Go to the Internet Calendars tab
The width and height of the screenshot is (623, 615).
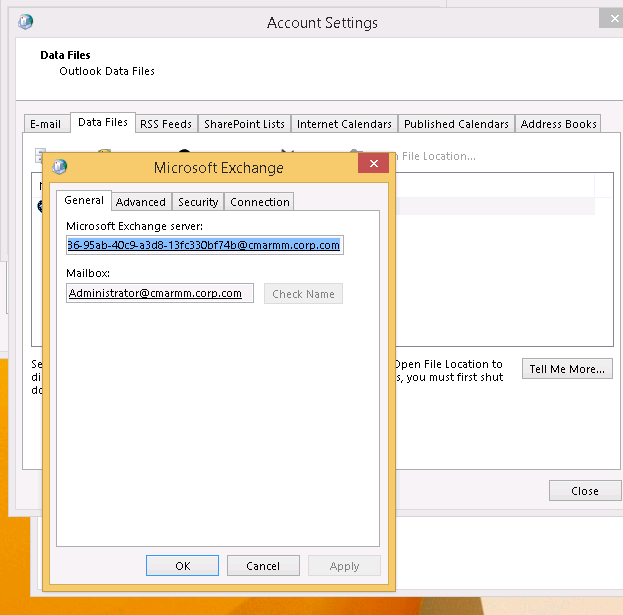click(344, 124)
